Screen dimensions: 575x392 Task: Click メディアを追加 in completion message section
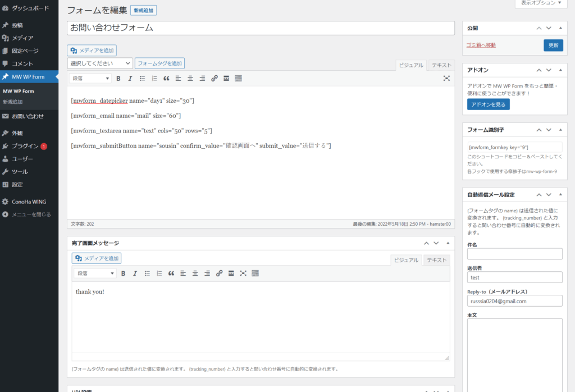97,258
